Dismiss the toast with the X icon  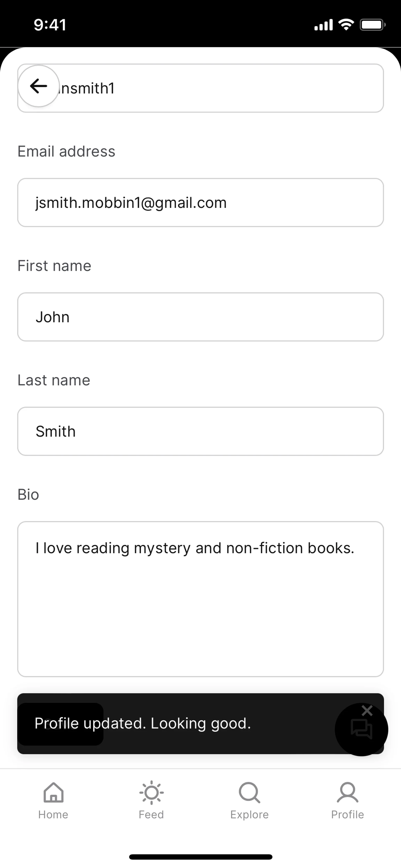[x=367, y=711]
